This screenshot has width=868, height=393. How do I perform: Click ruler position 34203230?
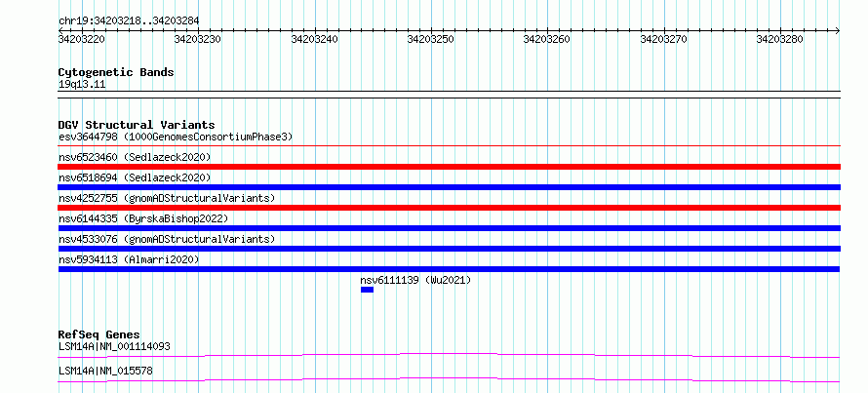(x=198, y=39)
